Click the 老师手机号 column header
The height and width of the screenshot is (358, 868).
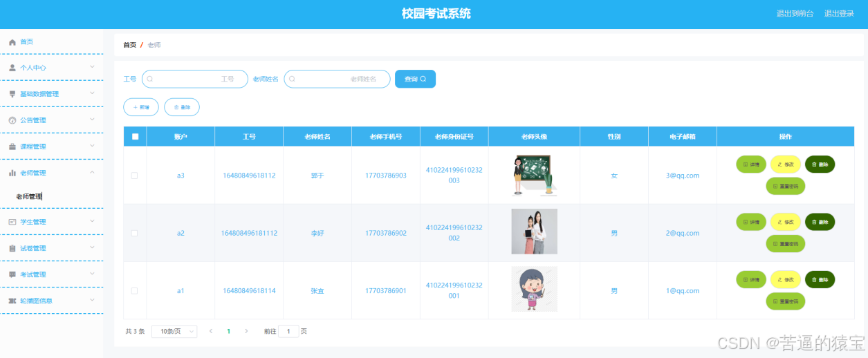click(x=386, y=137)
